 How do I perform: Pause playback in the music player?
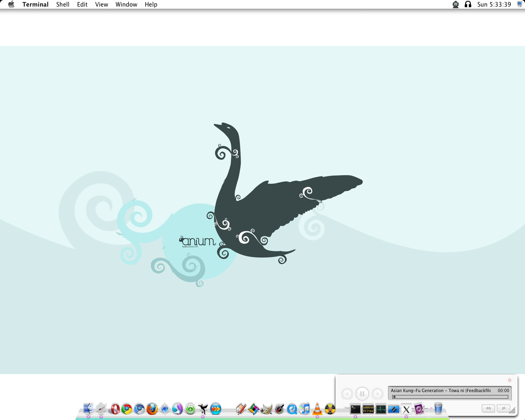(x=362, y=394)
